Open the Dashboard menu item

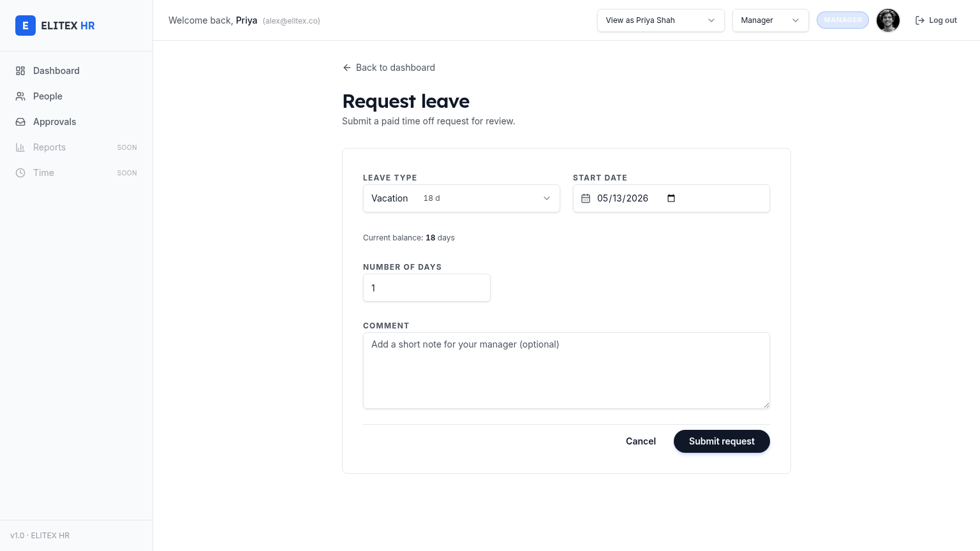(x=77, y=71)
